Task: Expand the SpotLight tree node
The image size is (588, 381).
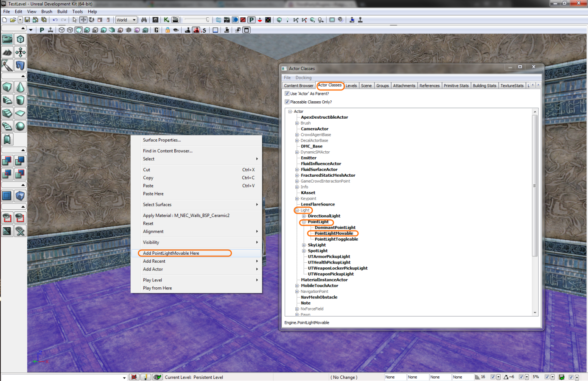Action: coord(304,251)
